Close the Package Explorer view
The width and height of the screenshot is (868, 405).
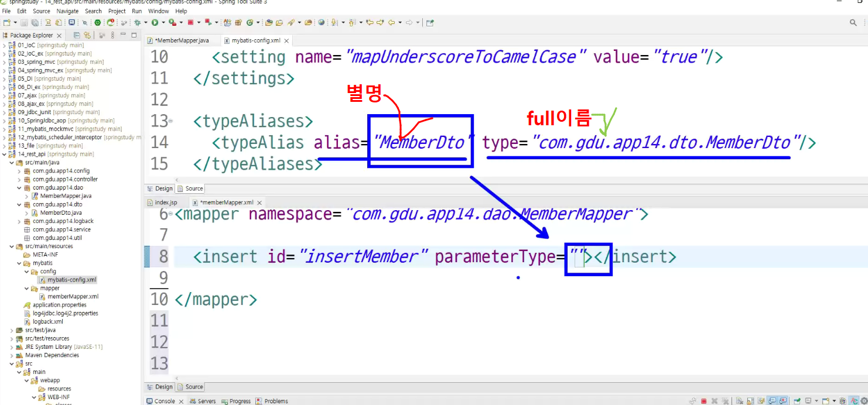[58, 36]
